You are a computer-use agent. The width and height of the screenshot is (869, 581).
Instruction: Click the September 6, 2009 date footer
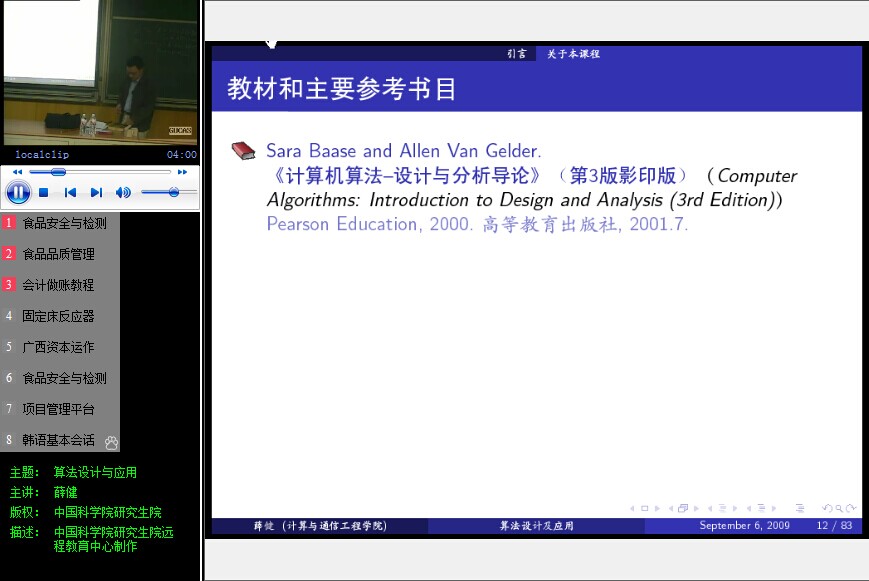pos(744,525)
